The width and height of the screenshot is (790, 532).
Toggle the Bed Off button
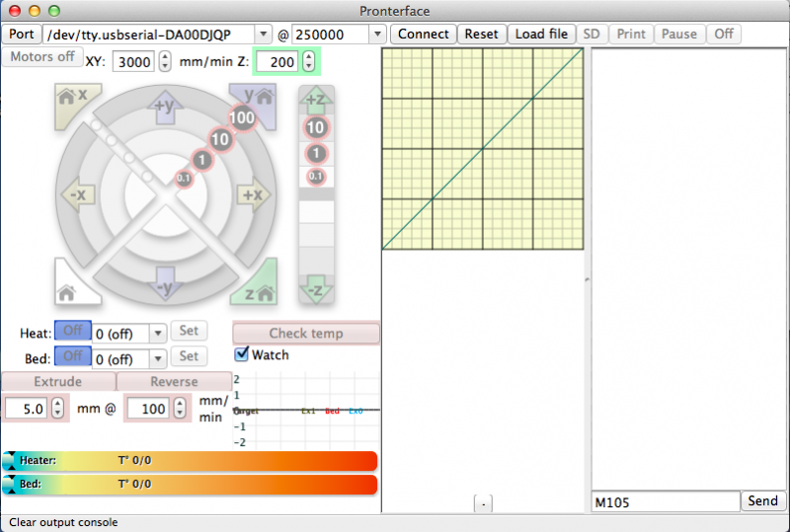click(x=72, y=356)
